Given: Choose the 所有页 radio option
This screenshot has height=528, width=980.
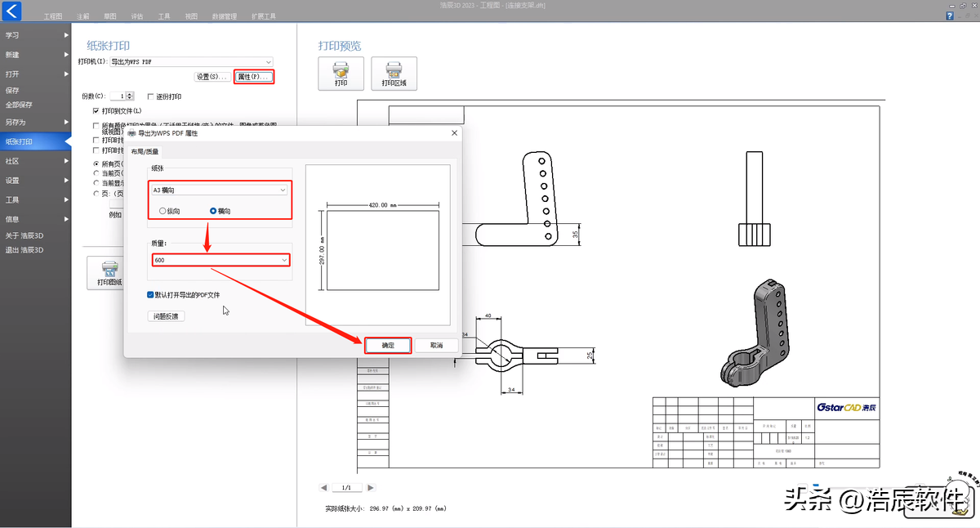Looking at the screenshot, I should (x=96, y=163).
